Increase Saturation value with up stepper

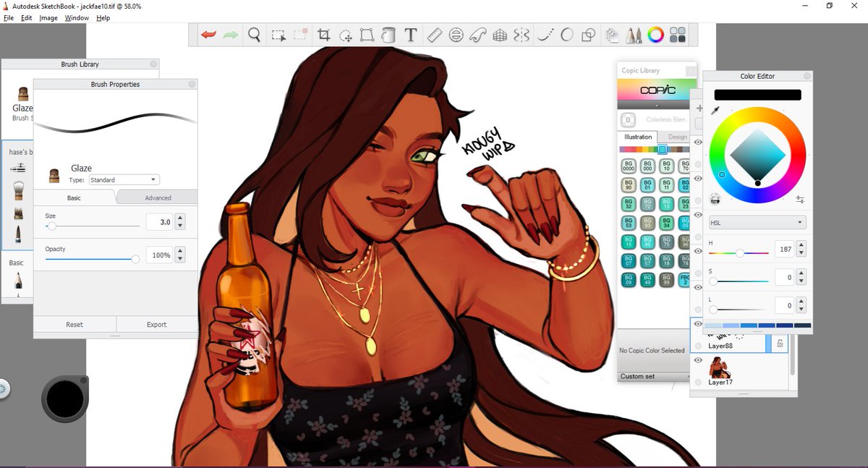tap(801, 273)
